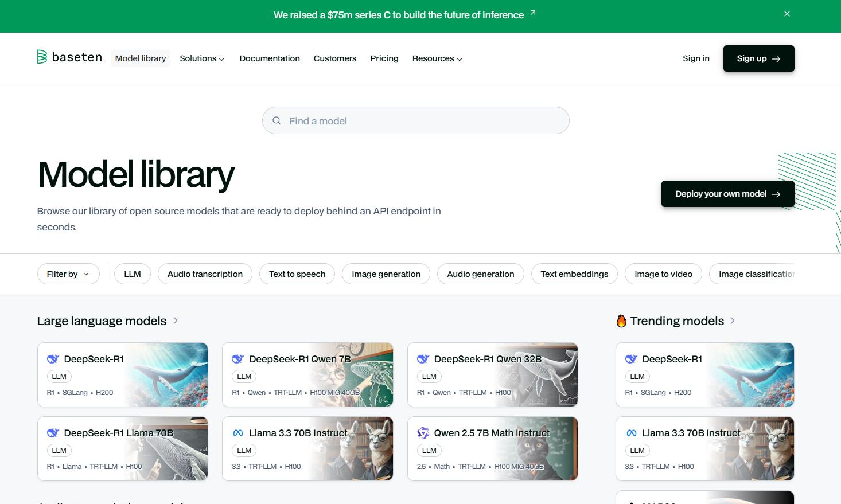Filter by LLM category

(x=133, y=274)
